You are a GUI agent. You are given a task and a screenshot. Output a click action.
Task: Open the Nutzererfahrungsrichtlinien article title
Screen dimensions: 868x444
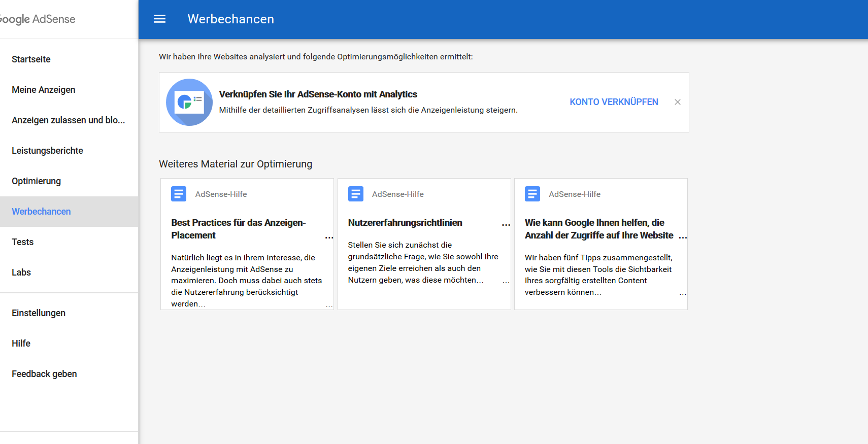coord(405,223)
